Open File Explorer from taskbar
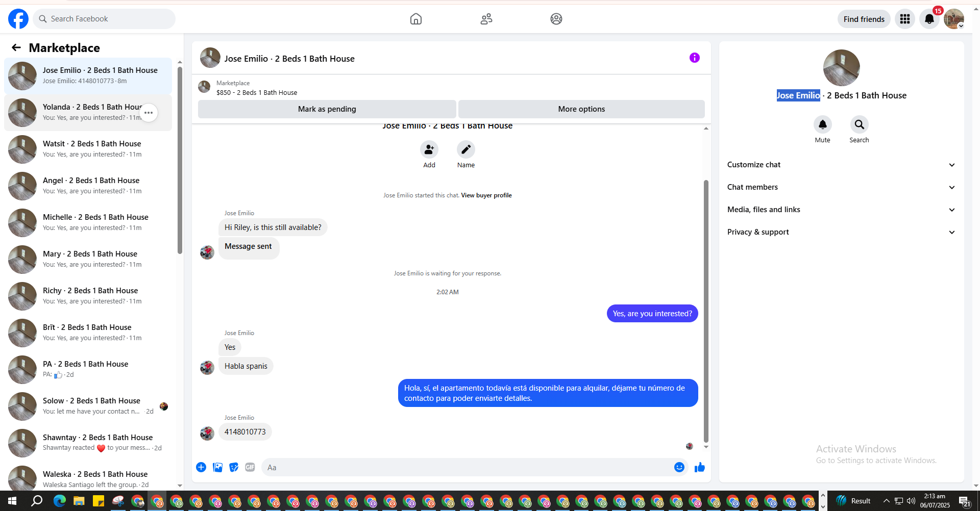This screenshot has height=511, width=980. pyautogui.click(x=79, y=501)
